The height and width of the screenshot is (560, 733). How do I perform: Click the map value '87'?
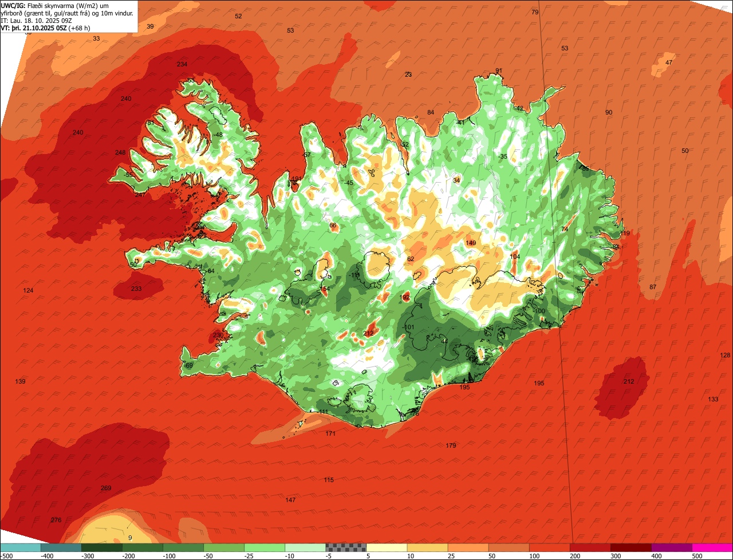[x=653, y=287]
